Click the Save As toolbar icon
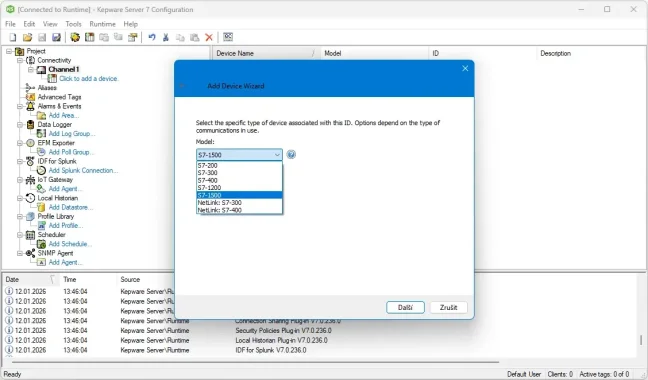648x380 pixels. pyautogui.click(x=56, y=38)
